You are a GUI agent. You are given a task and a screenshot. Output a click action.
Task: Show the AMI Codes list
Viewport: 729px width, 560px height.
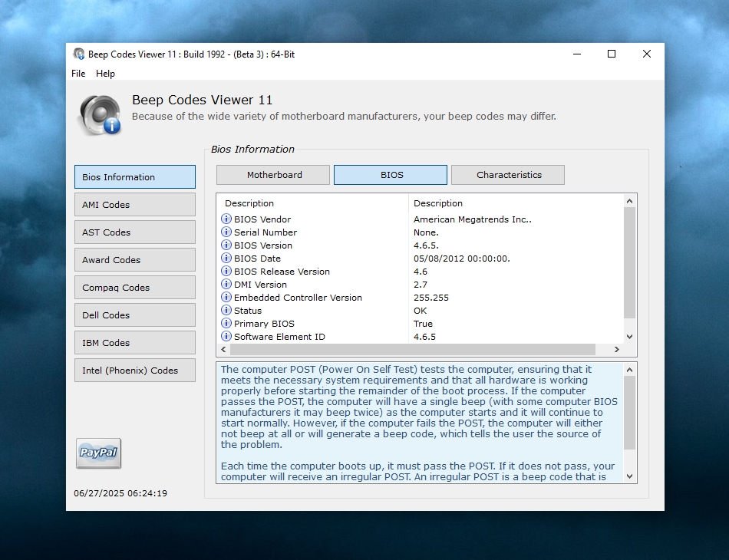(x=135, y=205)
